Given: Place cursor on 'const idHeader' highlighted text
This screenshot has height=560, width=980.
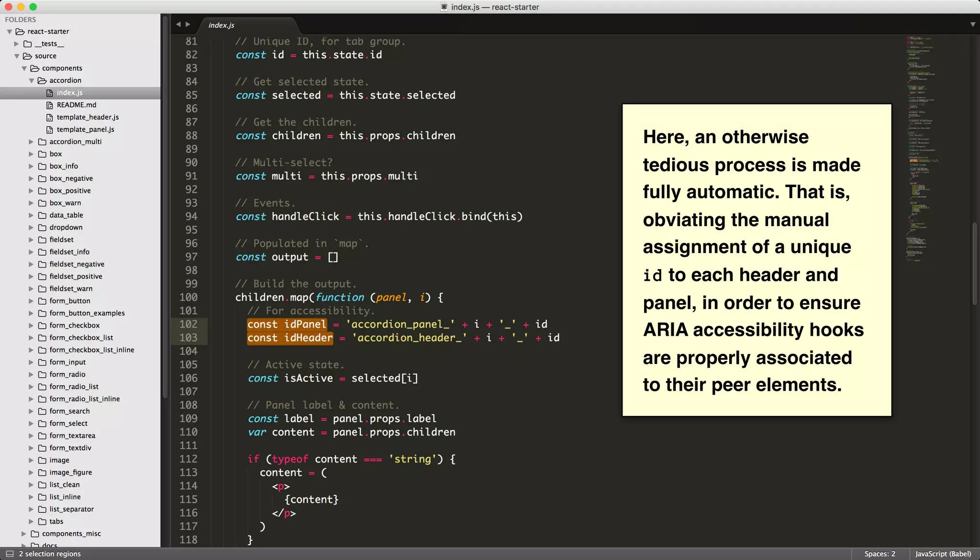Looking at the screenshot, I should tap(290, 338).
